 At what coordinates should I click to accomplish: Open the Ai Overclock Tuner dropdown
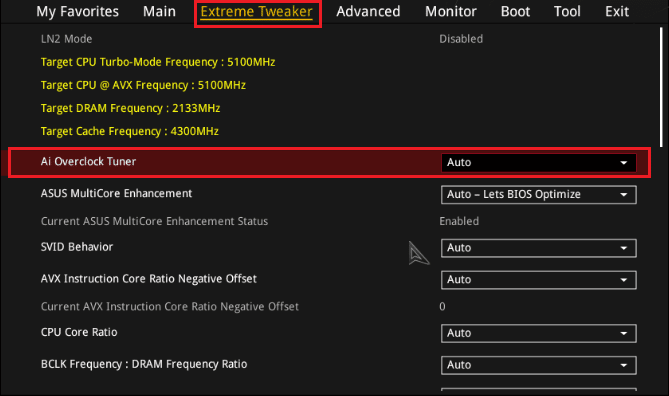pos(538,163)
